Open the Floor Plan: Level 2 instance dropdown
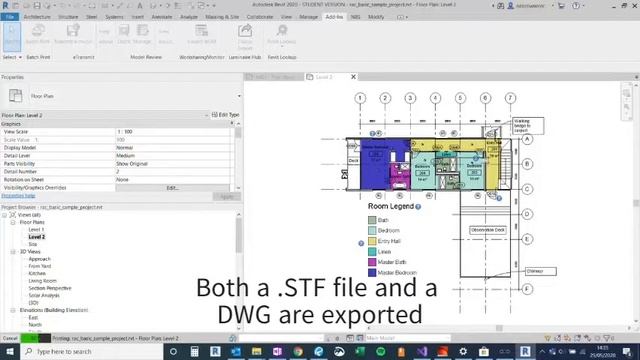 pos(207,116)
